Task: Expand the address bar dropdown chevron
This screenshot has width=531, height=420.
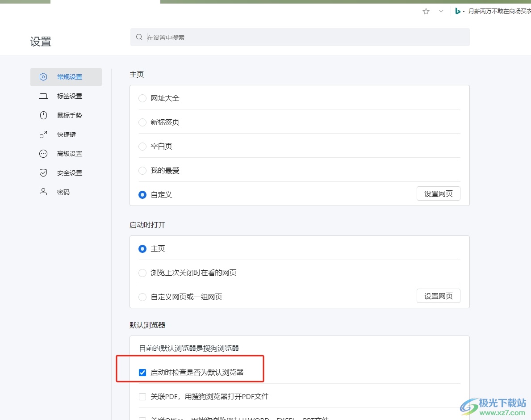Action: coord(441,11)
